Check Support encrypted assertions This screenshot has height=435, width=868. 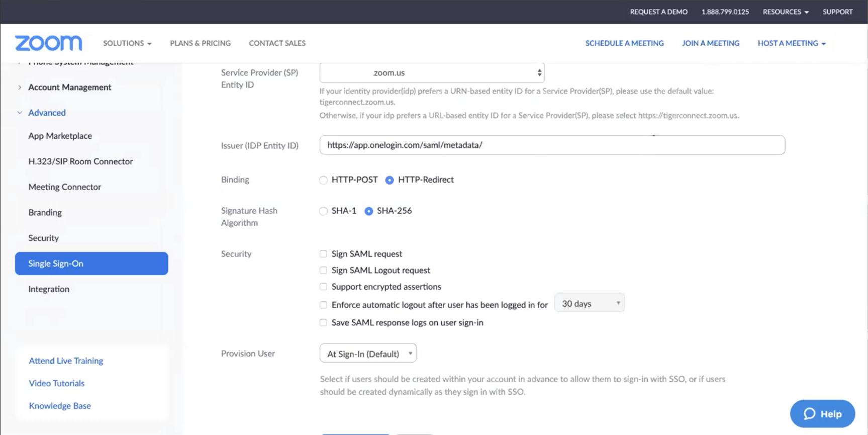click(323, 287)
